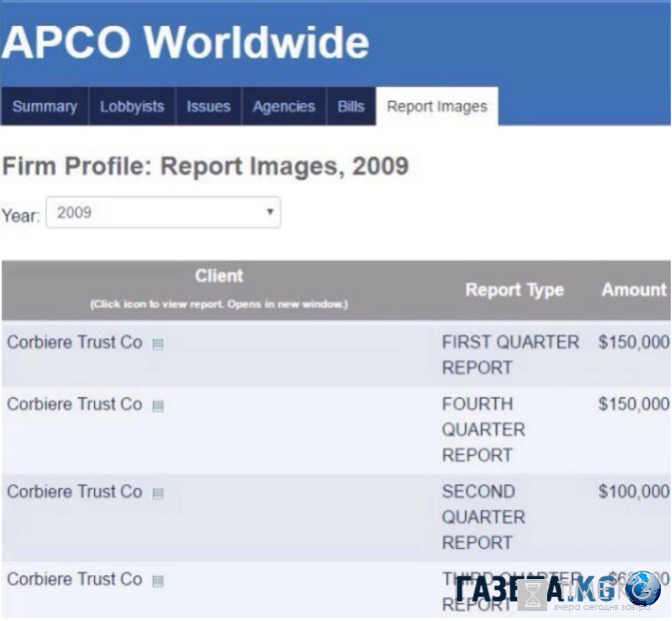This screenshot has height=621, width=672.
Task: Click Corbiere Trust Co in first quarter row
Action: pyautogui.click(x=75, y=342)
